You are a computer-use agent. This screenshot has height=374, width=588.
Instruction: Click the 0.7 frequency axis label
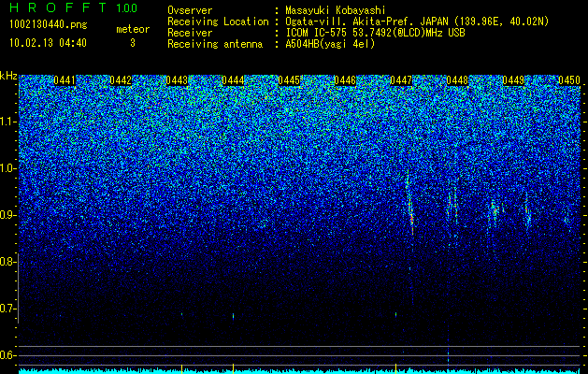tap(8, 309)
